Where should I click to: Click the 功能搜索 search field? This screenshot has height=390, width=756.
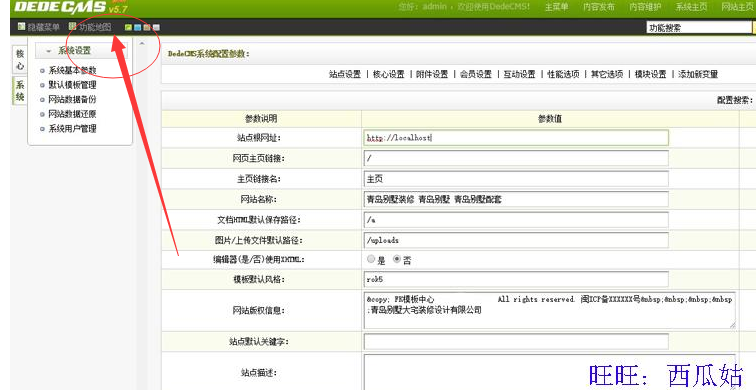pos(700,28)
